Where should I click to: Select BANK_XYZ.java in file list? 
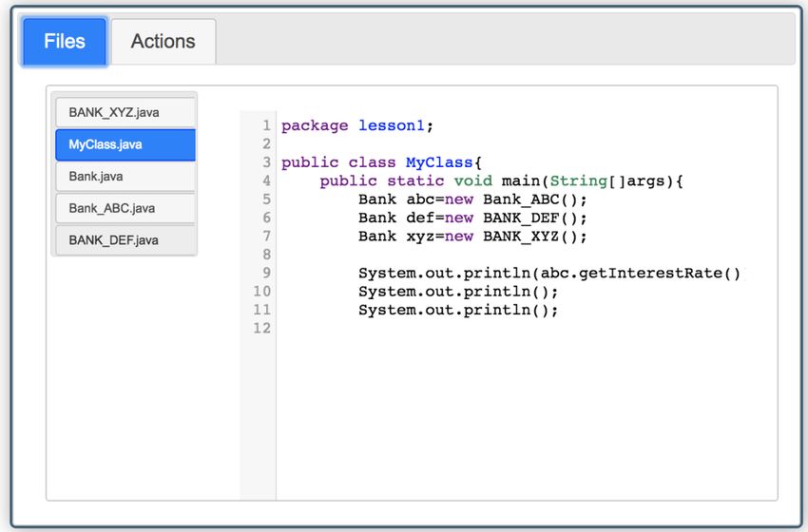point(125,112)
